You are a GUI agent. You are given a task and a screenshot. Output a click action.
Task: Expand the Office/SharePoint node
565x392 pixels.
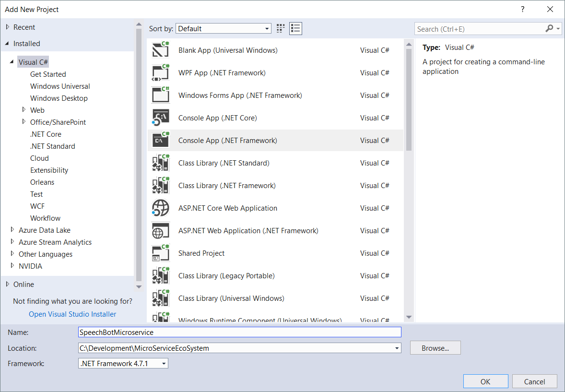[x=24, y=121]
